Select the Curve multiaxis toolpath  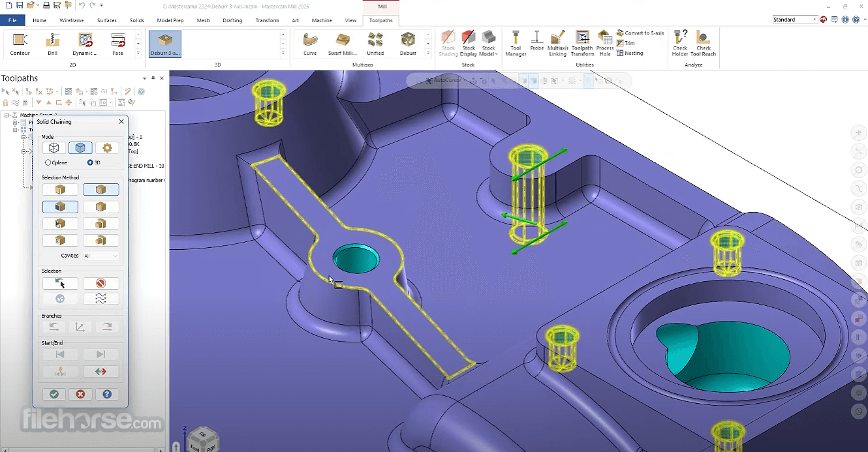tap(310, 44)
